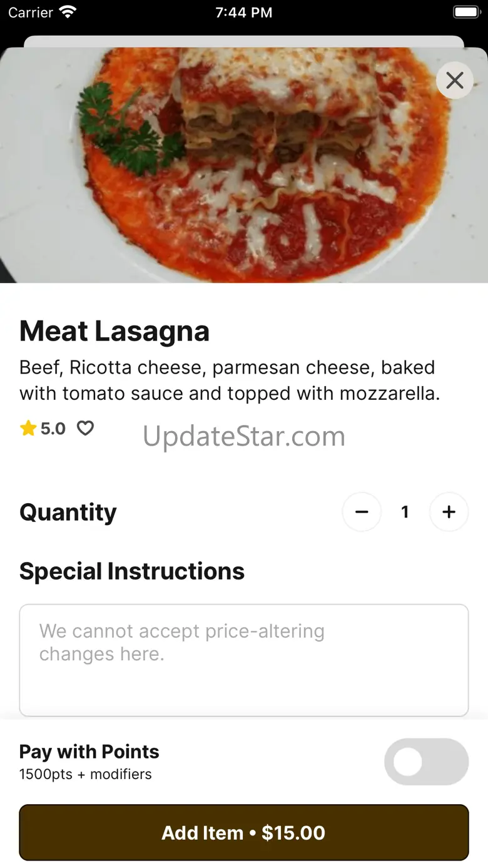Select the quantity value 1
The height and width of the screenshot is (868, 488).
click(405, 512)
